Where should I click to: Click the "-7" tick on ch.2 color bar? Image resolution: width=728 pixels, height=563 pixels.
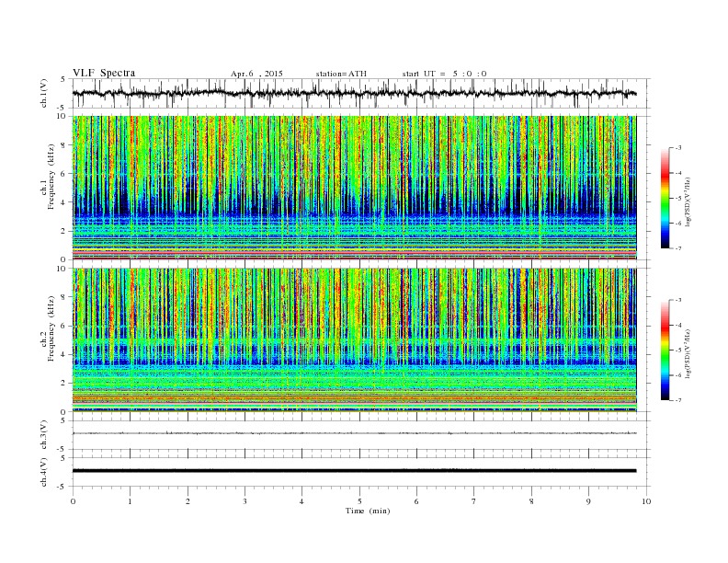click(677, 400)
